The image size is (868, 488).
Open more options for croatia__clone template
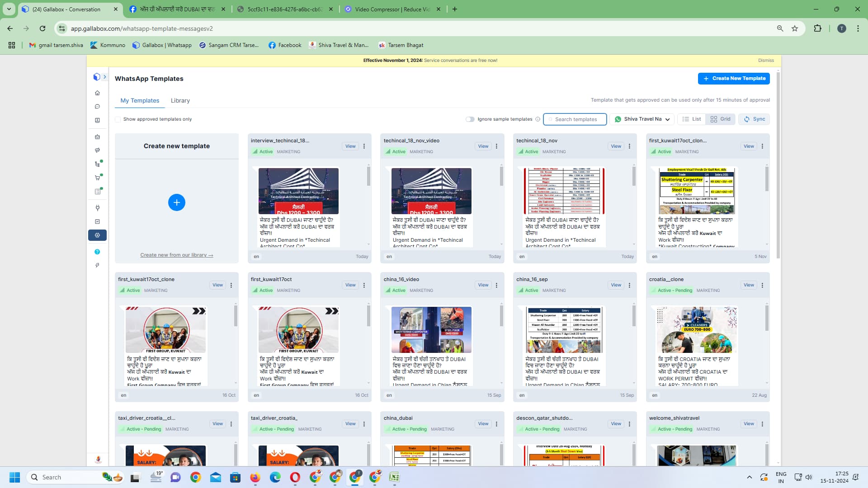coord(762,285)
